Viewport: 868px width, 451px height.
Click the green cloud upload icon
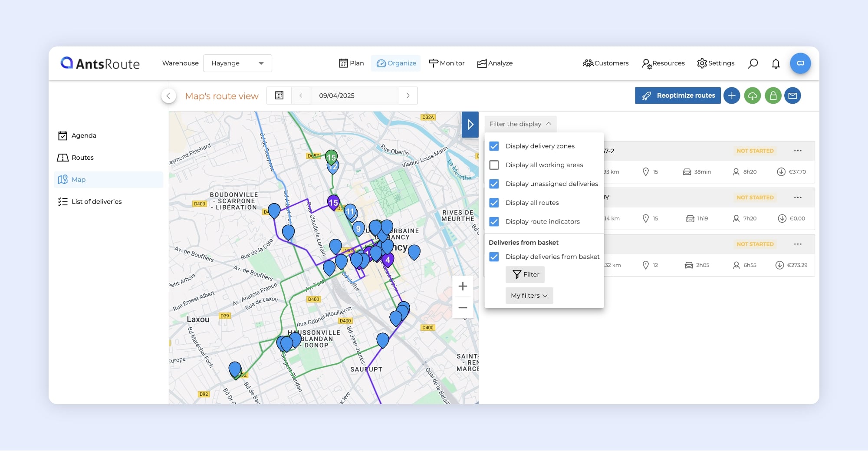(752, 95)
